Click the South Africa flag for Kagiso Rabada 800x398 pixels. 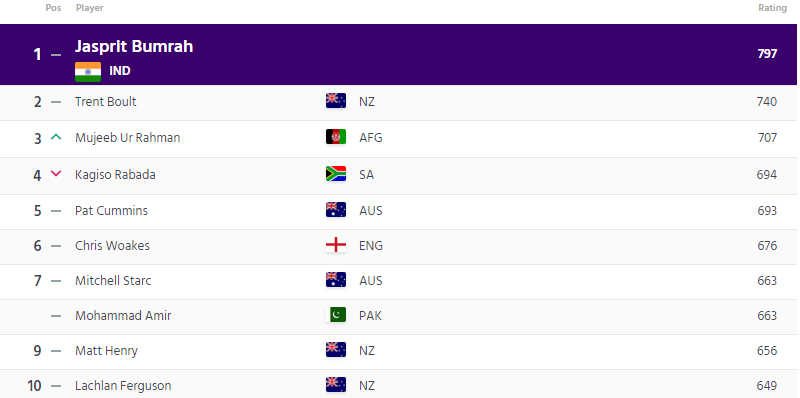(x=336, y=174)
